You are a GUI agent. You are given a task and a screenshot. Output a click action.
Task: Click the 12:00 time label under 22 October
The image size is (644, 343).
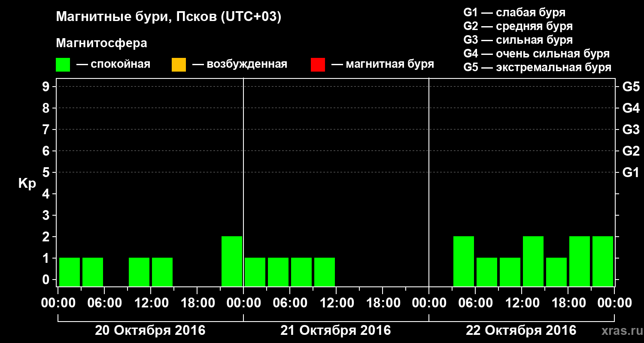[522, 303]
